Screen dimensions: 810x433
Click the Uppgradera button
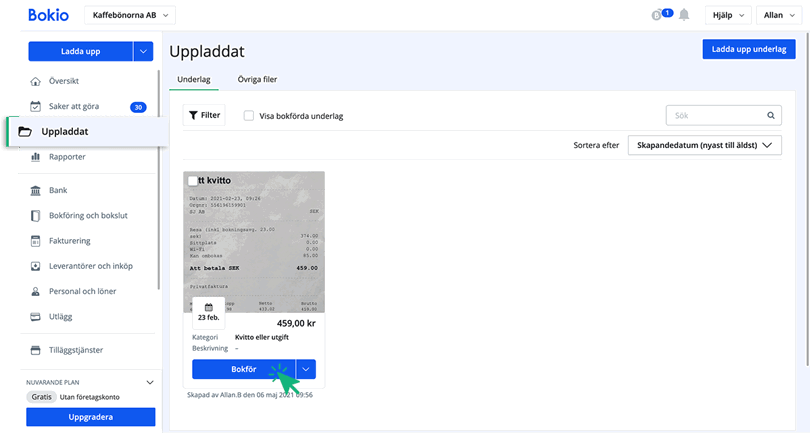(91, 417)
